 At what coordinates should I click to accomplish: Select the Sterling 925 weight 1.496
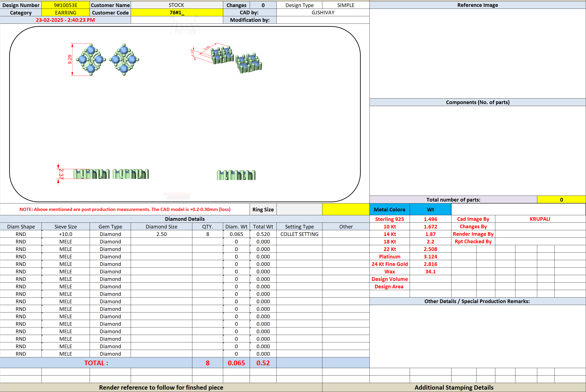(x=430, y=219)
